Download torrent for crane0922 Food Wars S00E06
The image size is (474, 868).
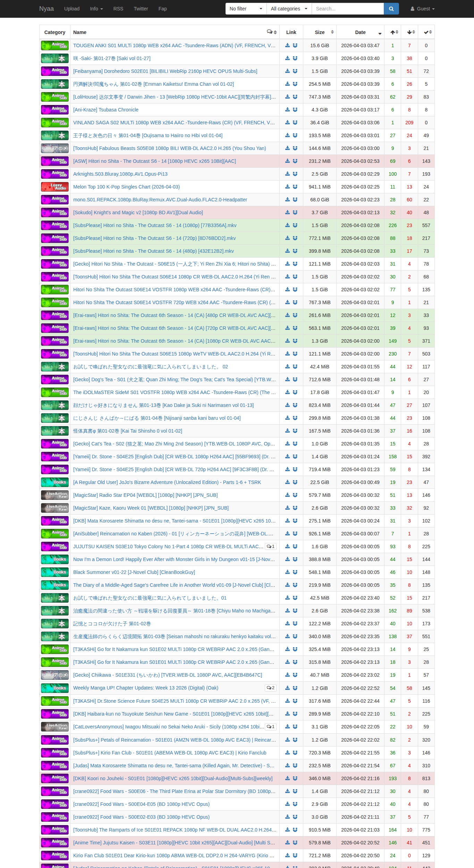[x=287, y=791]
